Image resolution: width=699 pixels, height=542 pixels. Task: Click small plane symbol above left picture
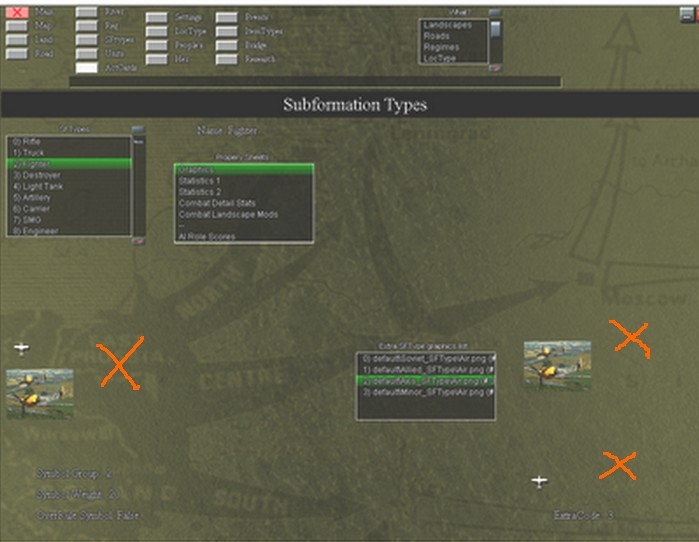tap(21, 348)
